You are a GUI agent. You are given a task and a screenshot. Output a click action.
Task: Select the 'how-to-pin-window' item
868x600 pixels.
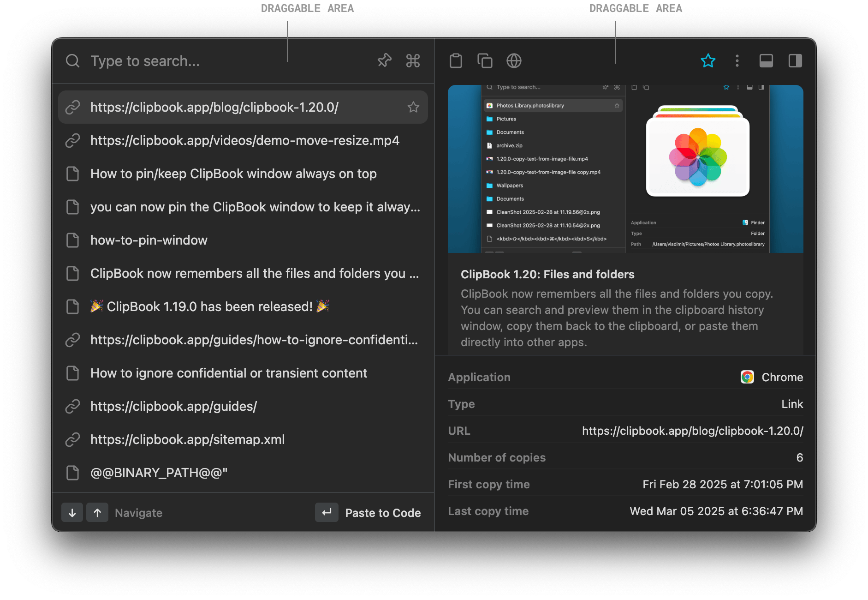tap(243, 240)
